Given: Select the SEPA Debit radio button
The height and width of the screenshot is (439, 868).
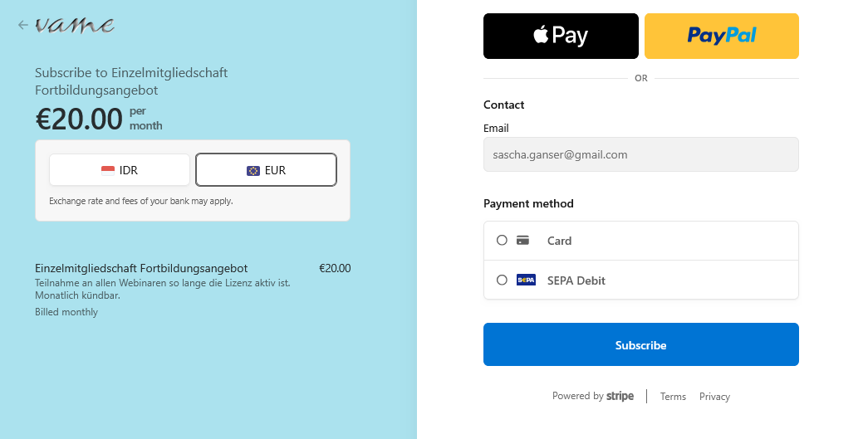Looking at the screenshot, I should 502,280.
